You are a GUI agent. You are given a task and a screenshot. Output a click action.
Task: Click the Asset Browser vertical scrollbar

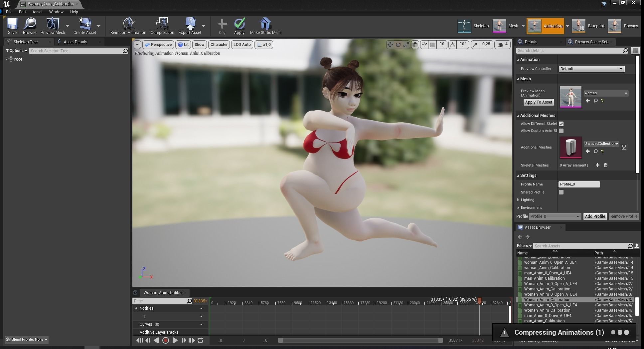point(637,306)
